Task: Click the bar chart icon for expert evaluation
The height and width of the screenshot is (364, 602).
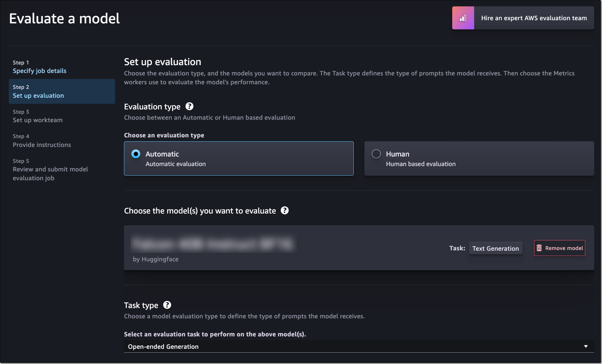Action: tap(463, 18)
